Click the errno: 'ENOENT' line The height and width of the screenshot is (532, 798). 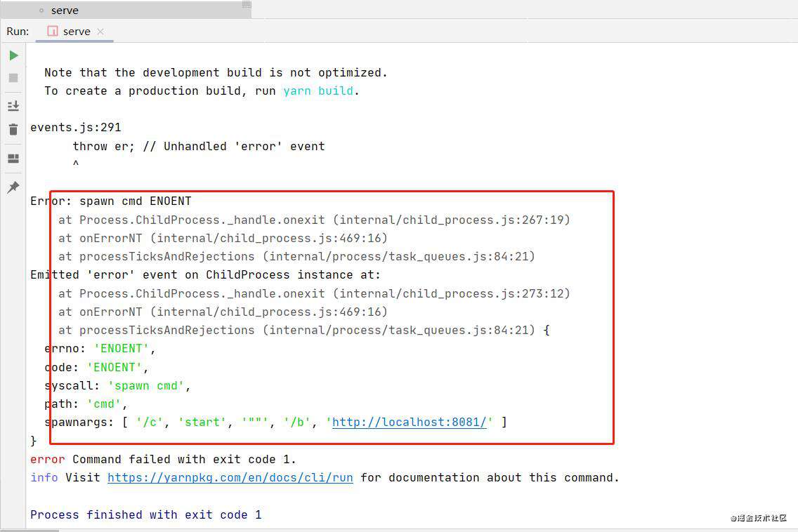click(x=100, y=349)
